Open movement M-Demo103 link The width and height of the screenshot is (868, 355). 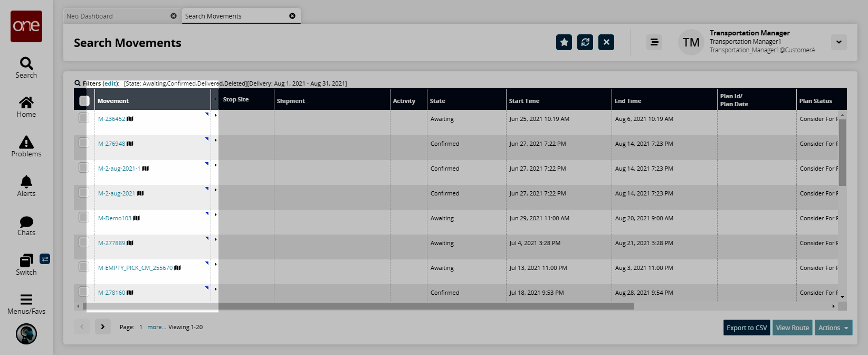[115, 218]
